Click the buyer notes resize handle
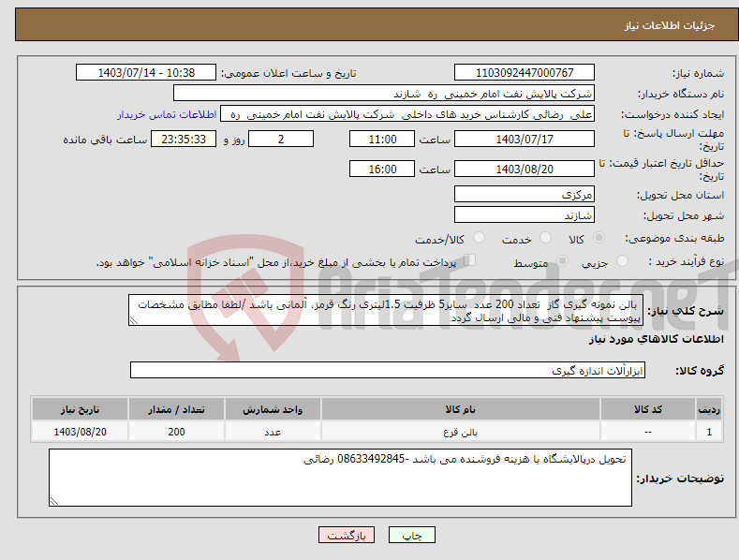This screenshot has width=739, height=560. 54,501
